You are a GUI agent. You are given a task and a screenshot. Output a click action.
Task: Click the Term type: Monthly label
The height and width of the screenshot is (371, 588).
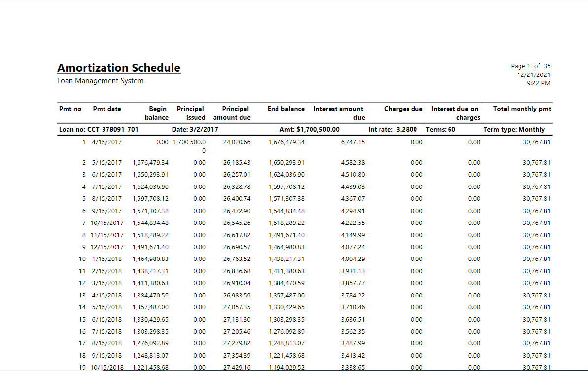[x=513, y=129]
